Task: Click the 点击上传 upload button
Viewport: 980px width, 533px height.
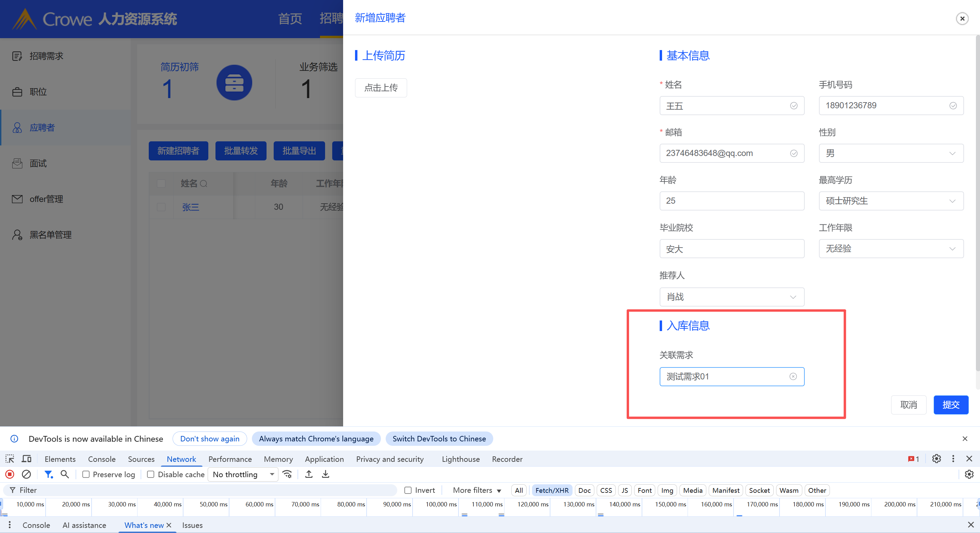Action: pos(381,88)
